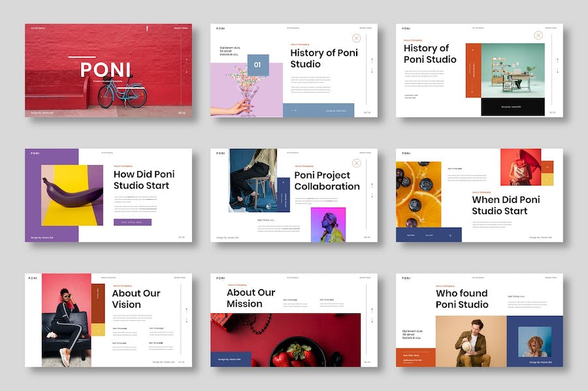This screenshot has width=588, height=391.
Task: Click the PONI logo on the About Our Vision slide
Action: click(33, 278)
